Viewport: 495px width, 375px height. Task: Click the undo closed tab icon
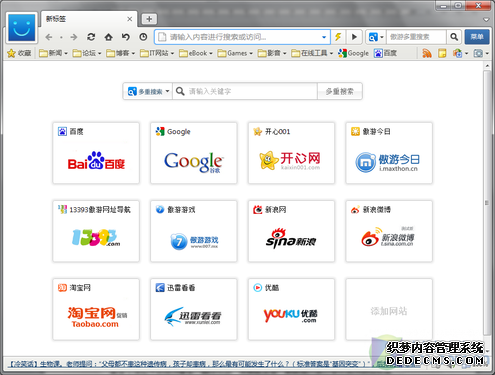(x=126, y=37)
